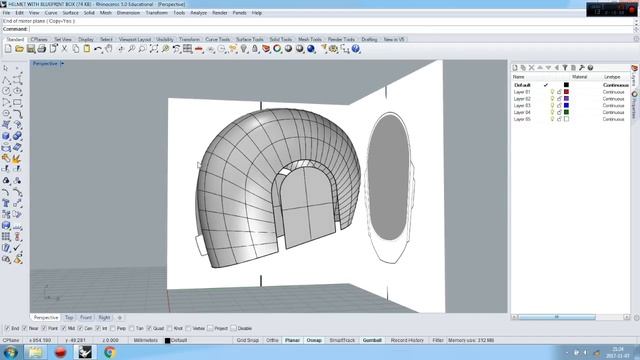Enable the Tan osnap checkbox
This screenshot has height=360, width=640.
click(131, 328)
